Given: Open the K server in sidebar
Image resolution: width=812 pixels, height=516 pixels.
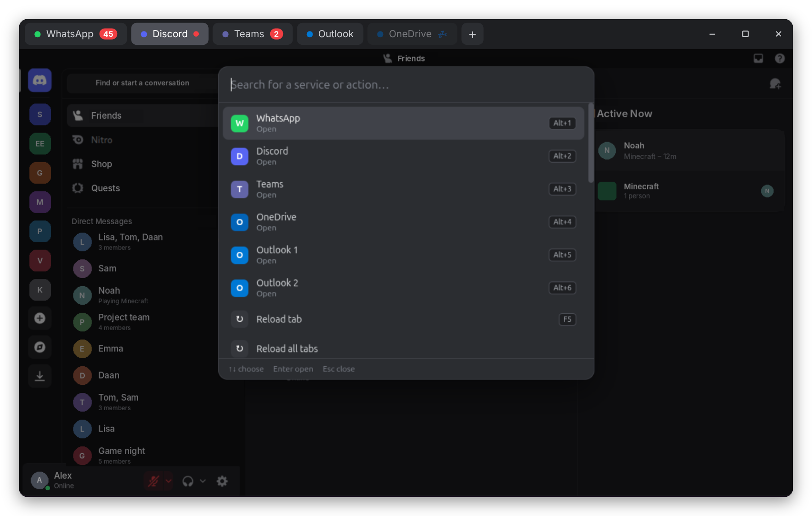Looking at the screenshot, I should point(40,289).
